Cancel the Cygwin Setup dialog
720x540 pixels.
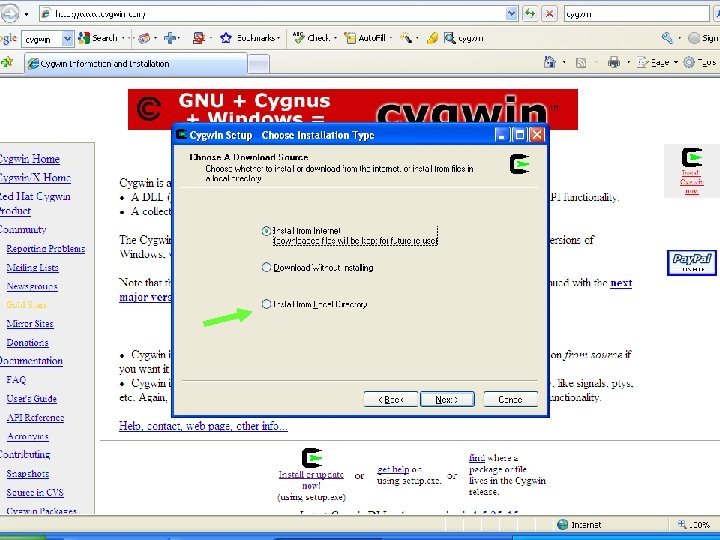(510, 399)
